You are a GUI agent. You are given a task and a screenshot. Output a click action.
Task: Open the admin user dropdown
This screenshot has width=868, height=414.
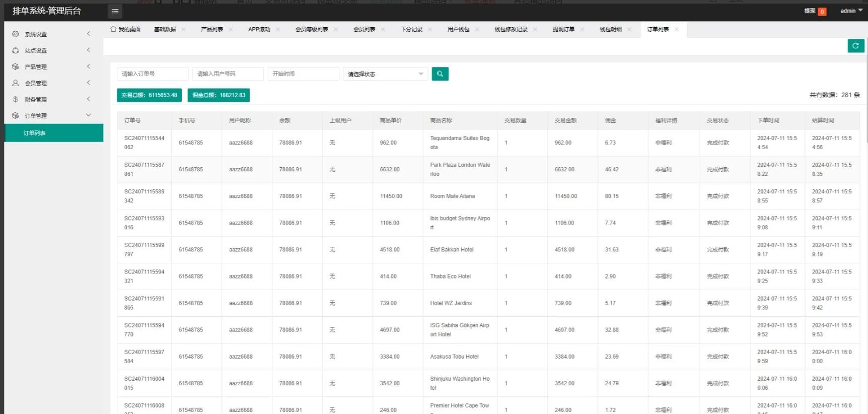point(851,11)
